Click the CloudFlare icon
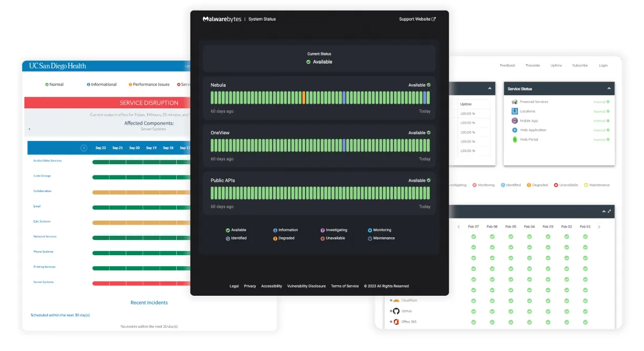This screenshot has height=351, width=644. [397, 300]
